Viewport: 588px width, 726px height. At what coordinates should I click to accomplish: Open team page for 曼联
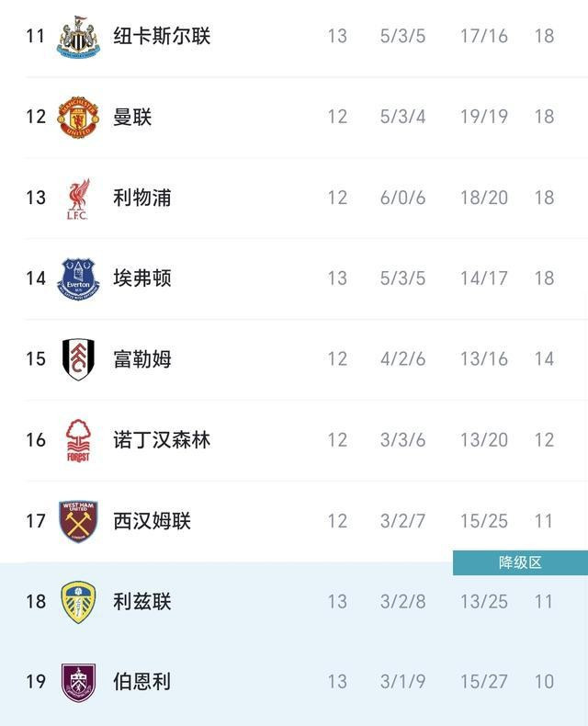[x=132, y=117]
